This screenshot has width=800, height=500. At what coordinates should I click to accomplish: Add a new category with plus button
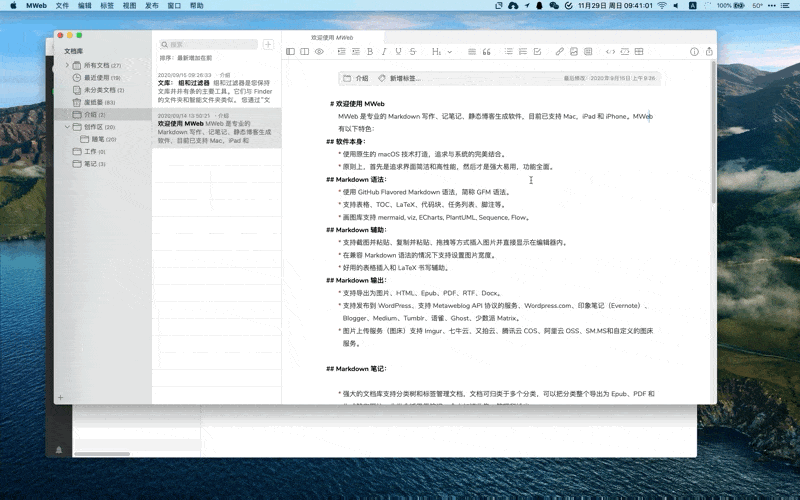(x=61, y=397)
